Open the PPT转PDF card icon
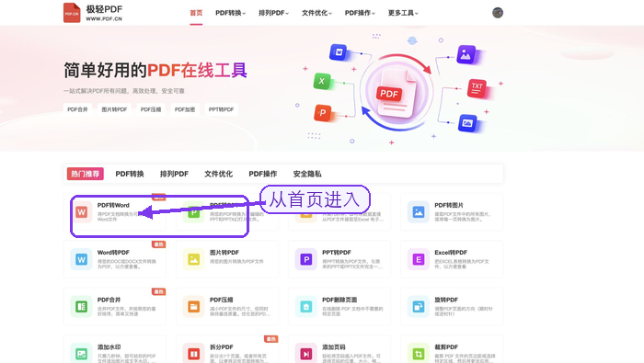The width and height of the screenshot is (644, 363). point(306,259)
